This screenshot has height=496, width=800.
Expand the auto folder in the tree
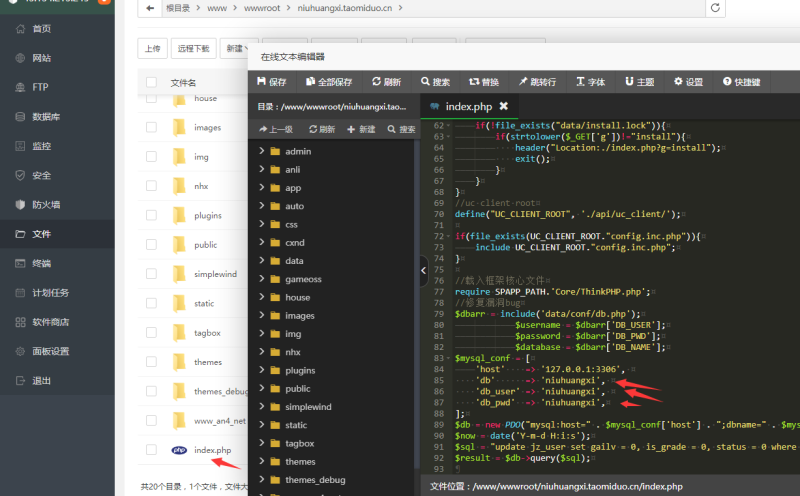pos(262,206)
